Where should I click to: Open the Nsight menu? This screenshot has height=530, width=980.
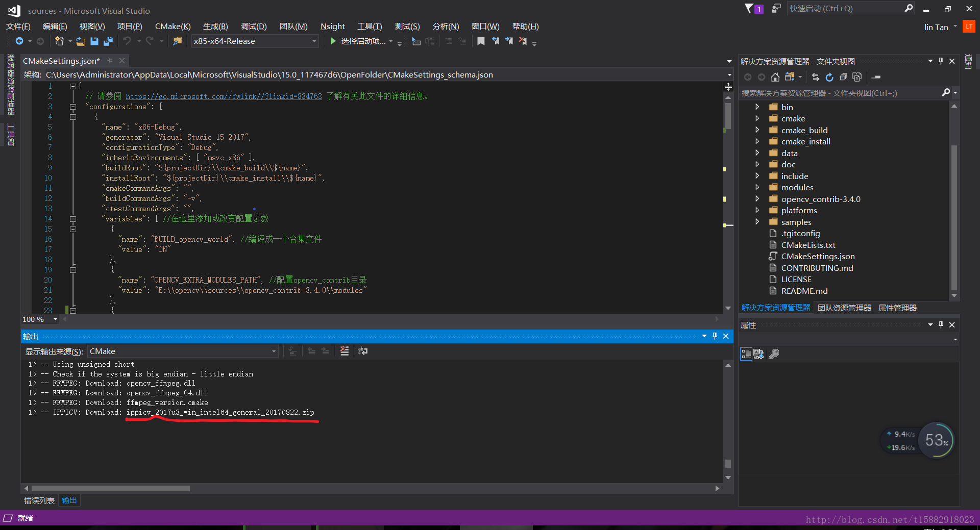(332, 27)
